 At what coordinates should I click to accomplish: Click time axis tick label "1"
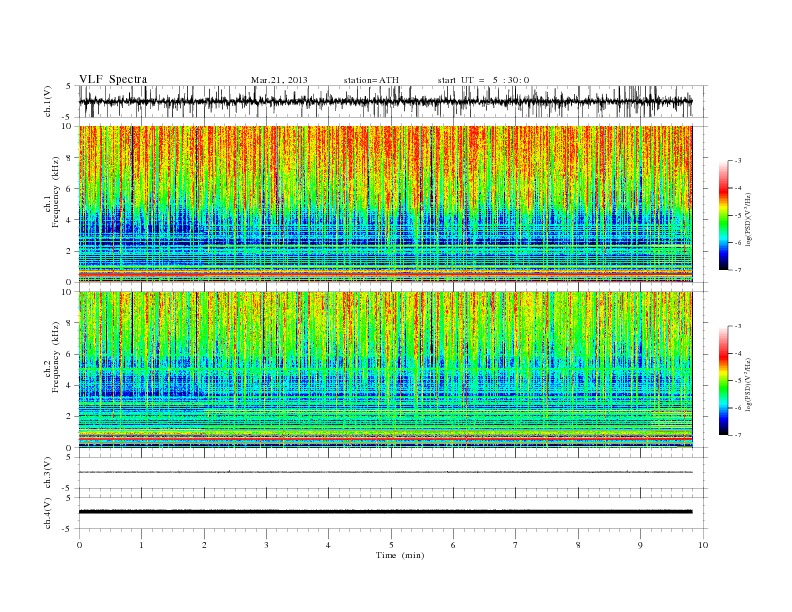(x=141, y=545)
